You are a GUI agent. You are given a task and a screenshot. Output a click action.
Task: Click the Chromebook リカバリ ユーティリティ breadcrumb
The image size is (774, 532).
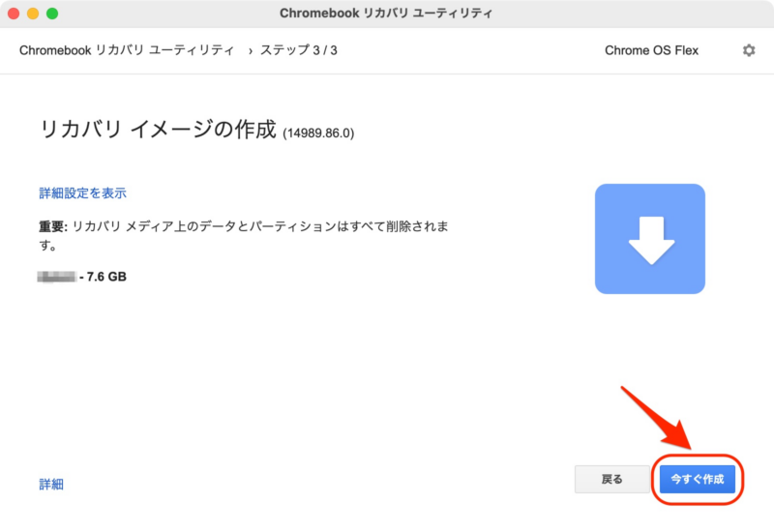[127, 50]
